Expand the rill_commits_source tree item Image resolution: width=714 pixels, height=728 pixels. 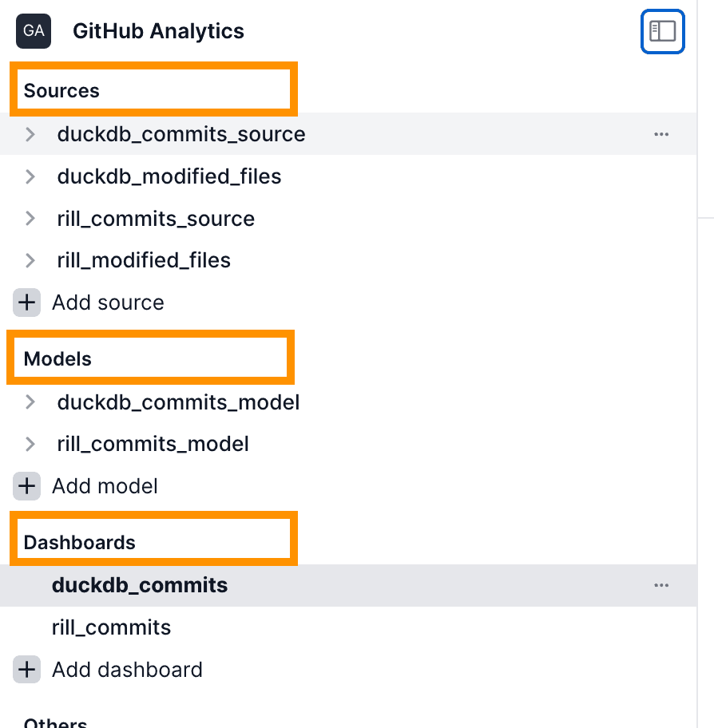point(30,218)
